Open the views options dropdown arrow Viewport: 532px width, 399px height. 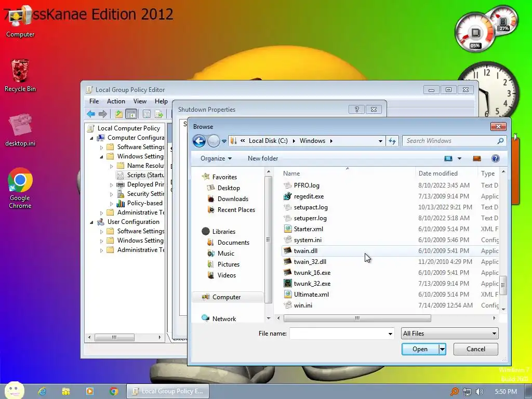coord(459,158)
